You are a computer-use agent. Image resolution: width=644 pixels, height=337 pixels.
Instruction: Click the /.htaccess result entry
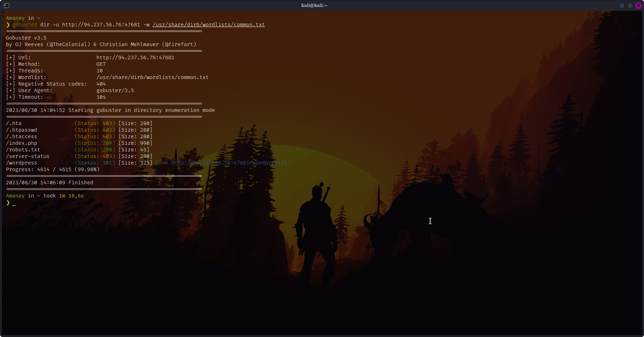(x=22, y=136)
